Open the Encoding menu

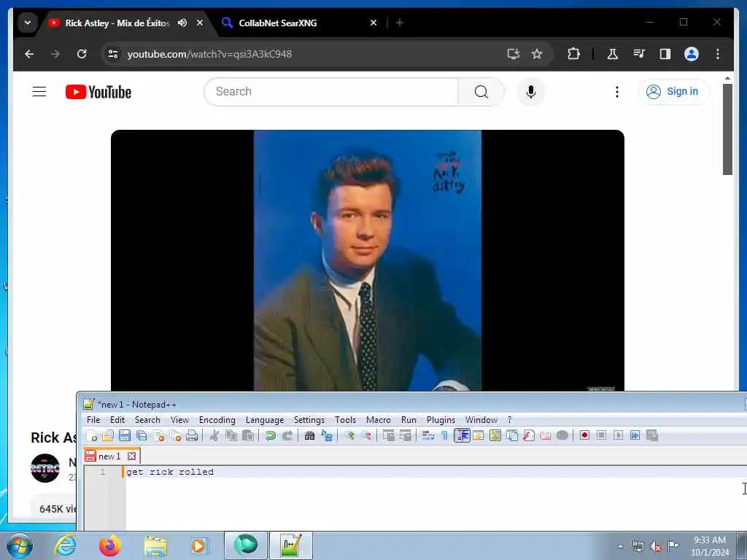point(217,419)
